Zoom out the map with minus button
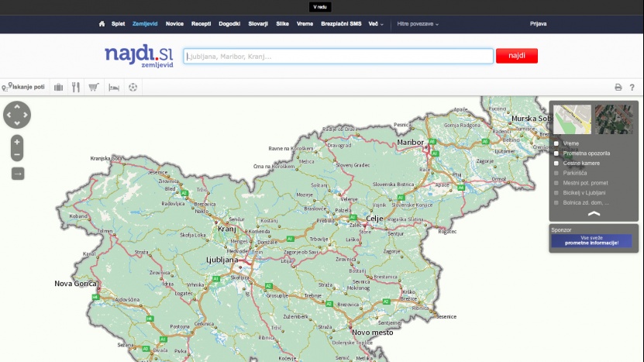The image size is (644, 362). pyautogui.click(x=17, y=155)
